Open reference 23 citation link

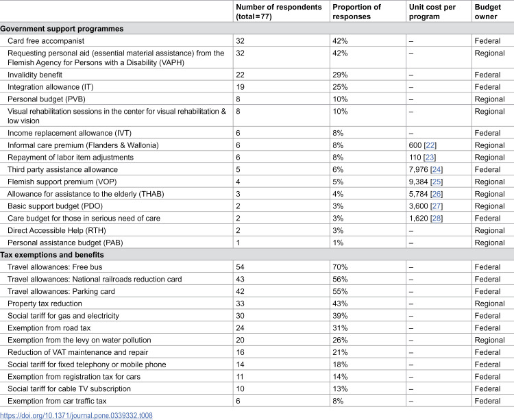[430, 158]
